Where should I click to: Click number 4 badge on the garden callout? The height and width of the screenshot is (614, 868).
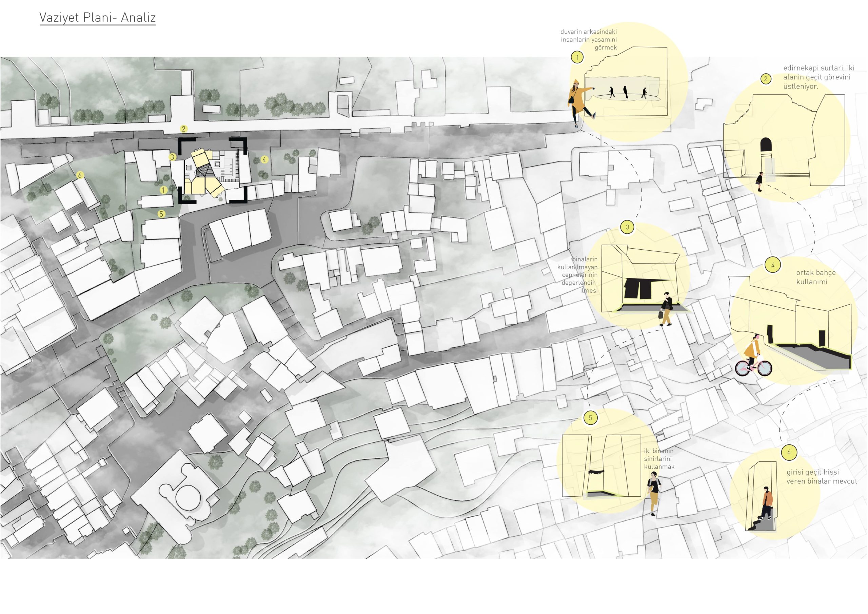772,265
